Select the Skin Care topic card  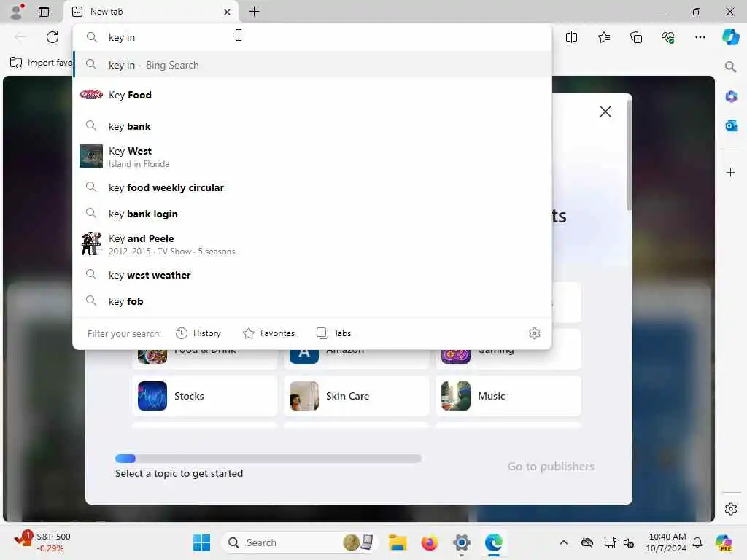pyautogui.click(x=356, y=396)
